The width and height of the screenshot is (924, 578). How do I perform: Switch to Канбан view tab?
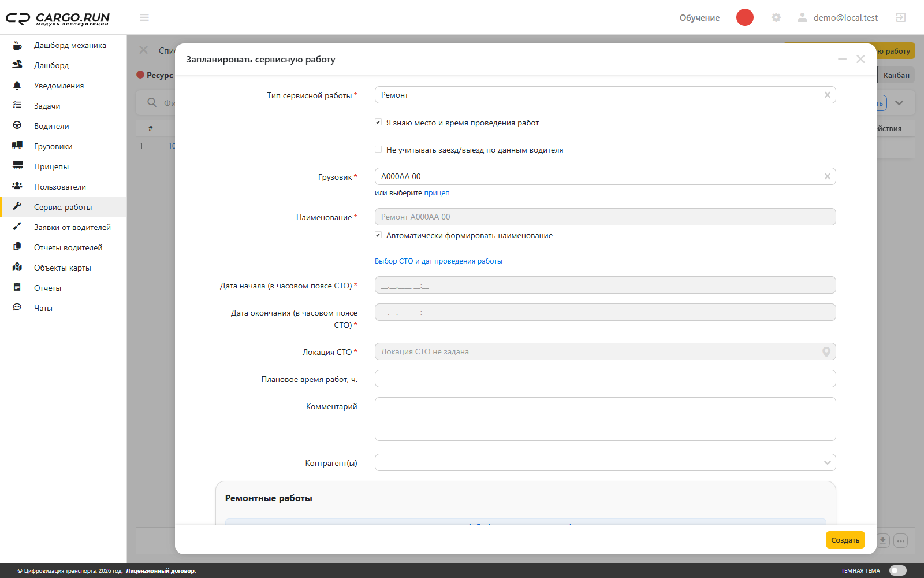coord(896,75)
